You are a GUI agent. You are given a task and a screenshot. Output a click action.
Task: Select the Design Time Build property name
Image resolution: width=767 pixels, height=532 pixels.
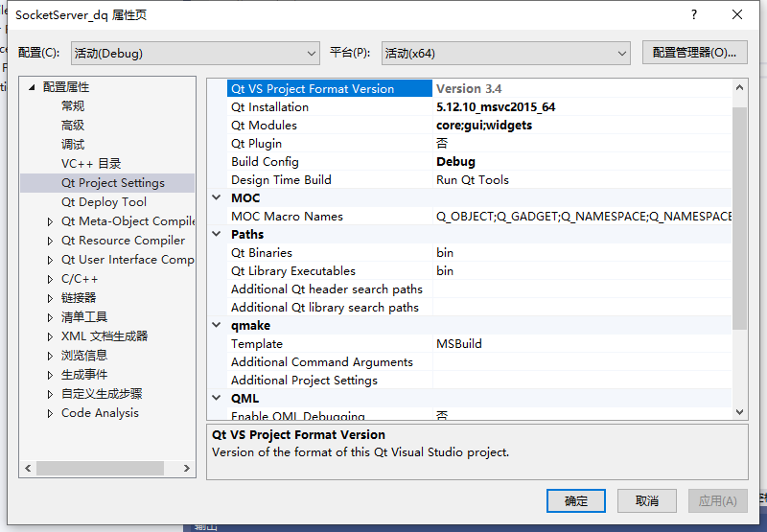[281, 180]
